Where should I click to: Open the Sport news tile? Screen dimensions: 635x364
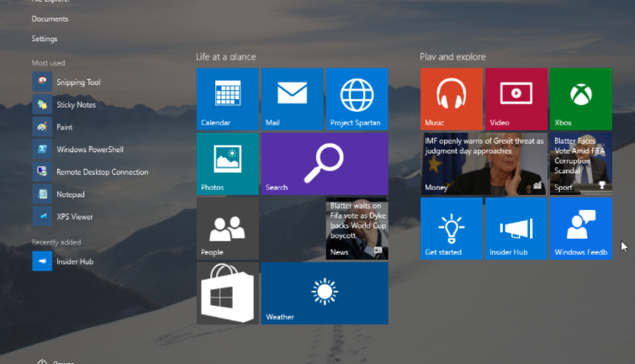click(x=580, y=164)
